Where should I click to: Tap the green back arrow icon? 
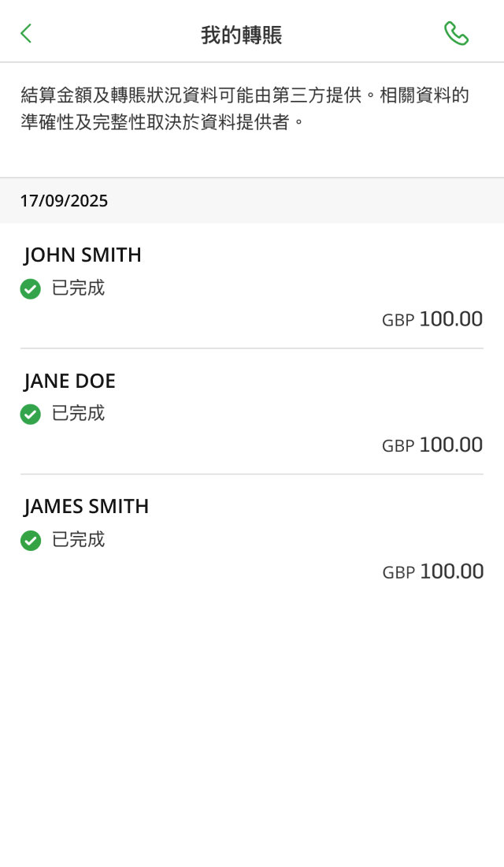26,33
